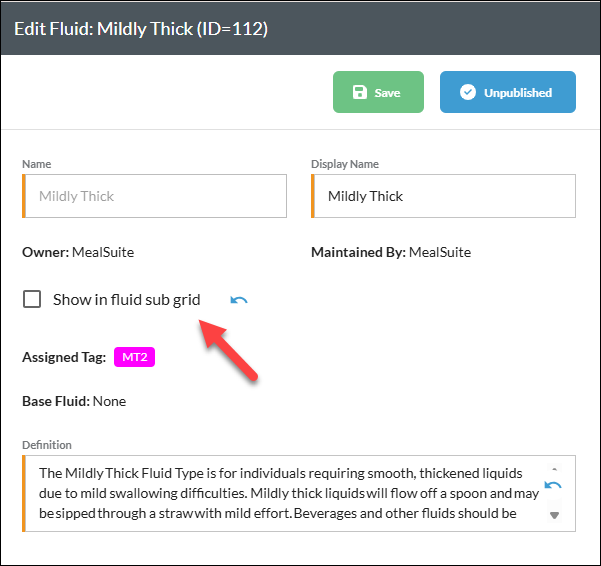601x566 pixels.
Task: Click the Assigned Tag label
Action: 64,357
